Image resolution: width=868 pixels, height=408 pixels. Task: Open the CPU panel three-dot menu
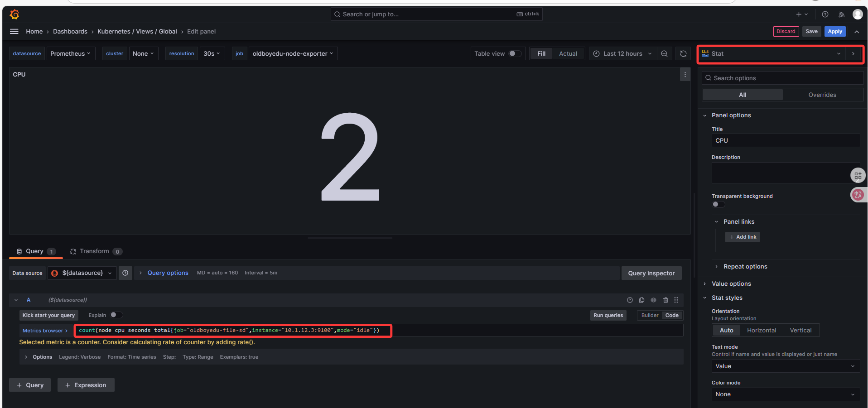point(685,74)
